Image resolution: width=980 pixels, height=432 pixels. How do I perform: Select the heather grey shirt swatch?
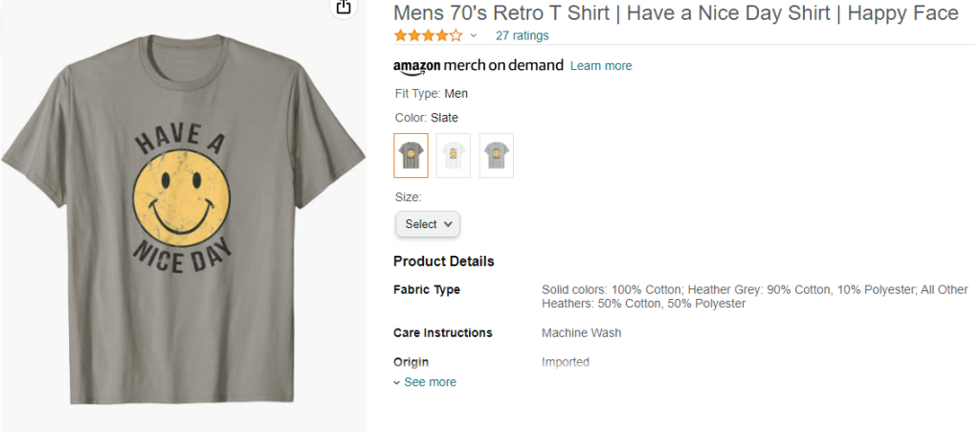pyautogui.click(x=497, y=156)
